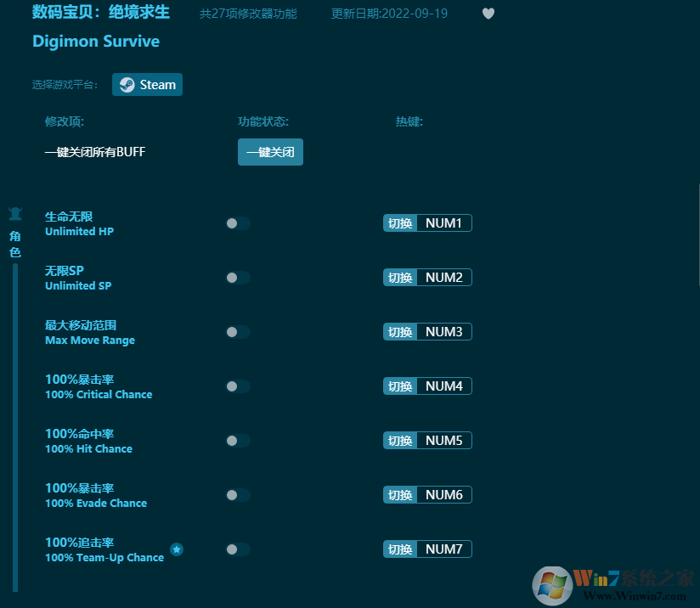The image size is (700, 608).
Task: Click the Steam logo icon
Action: (x=127, y=85)
